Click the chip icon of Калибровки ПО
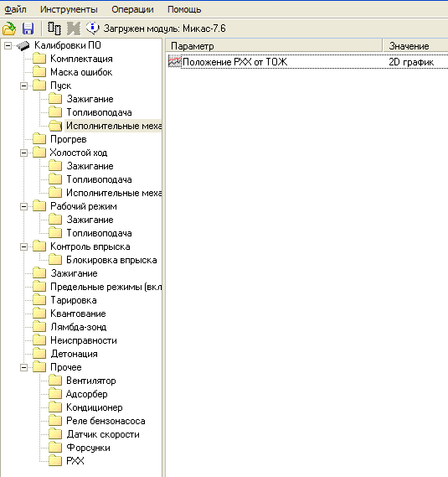Viewport: 448px width, 477px height. click(x=23, y=45)
